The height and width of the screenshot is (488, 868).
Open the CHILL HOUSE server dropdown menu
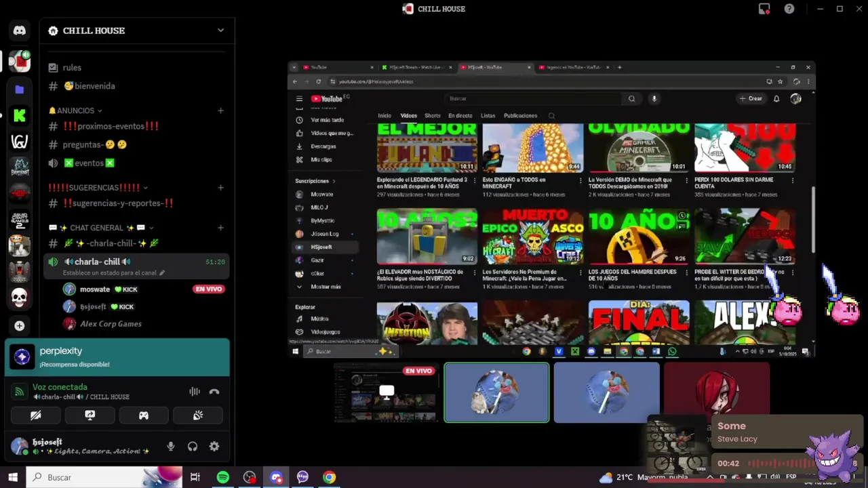[220, 30]
